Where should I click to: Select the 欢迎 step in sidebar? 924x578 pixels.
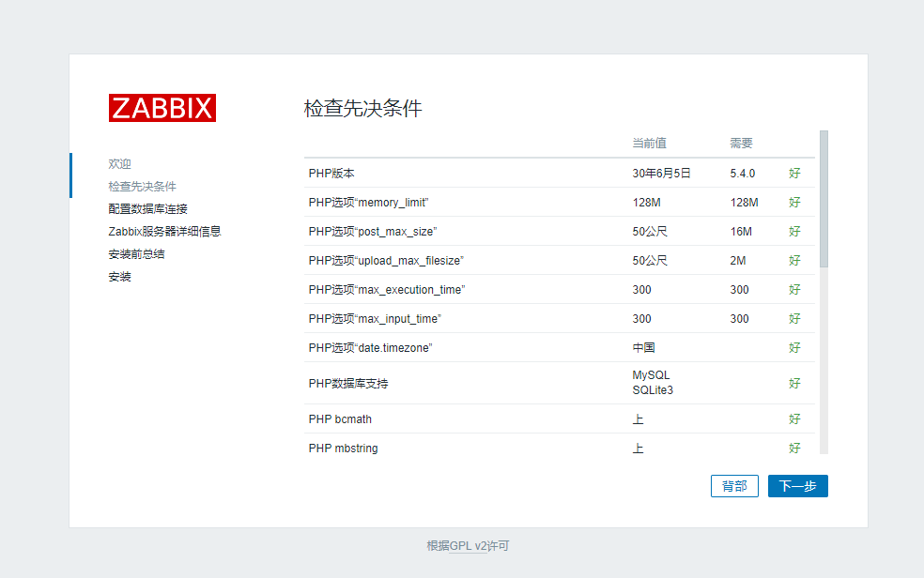(x=119, y=164)
